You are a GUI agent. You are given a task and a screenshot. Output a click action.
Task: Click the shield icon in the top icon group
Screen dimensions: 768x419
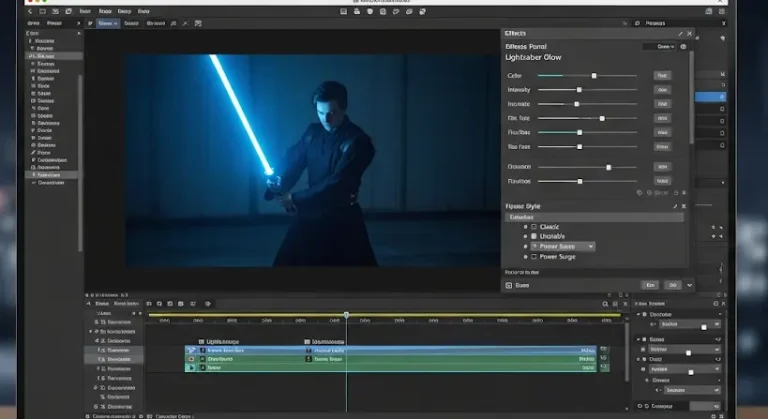[x=370, y=11]
